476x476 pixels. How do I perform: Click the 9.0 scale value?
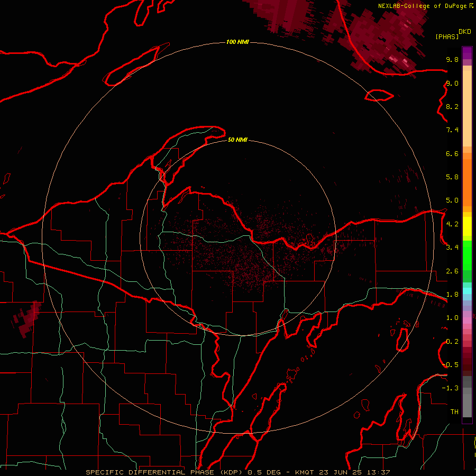pos(452,83)
